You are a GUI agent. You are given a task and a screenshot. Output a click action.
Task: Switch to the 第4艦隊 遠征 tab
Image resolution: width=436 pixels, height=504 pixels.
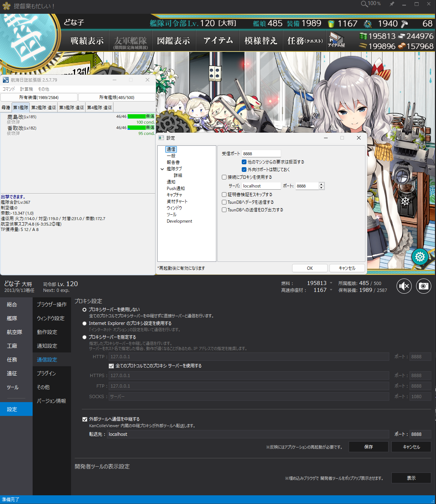(99, 107)
